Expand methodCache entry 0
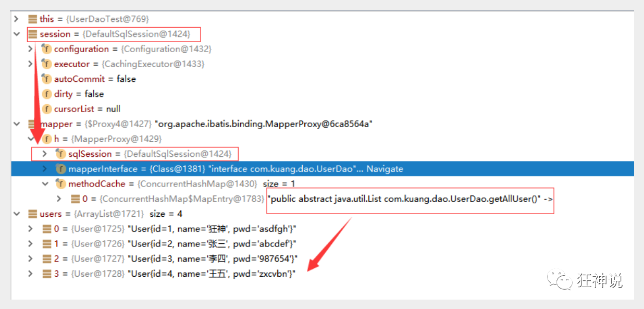Screen dimensions: 644x309 [59, 199]
